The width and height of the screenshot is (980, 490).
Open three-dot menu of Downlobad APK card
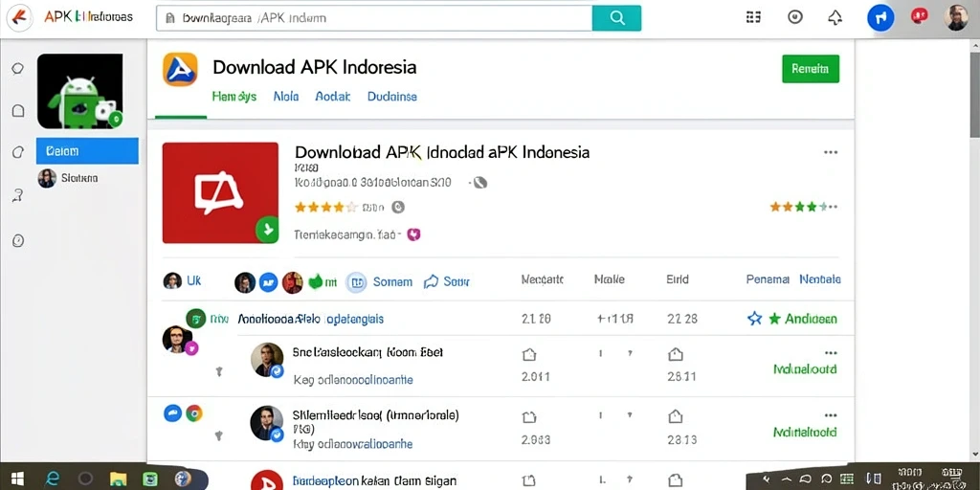point(830,152)
